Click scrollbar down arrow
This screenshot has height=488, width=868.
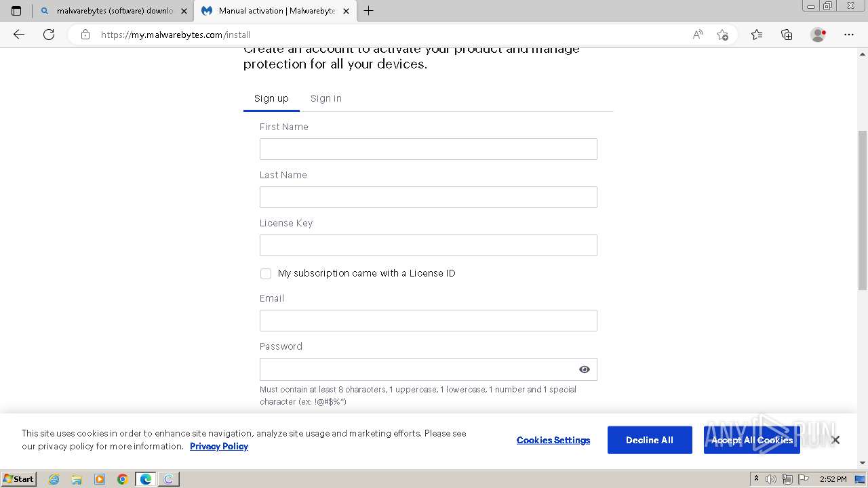click(x=863, y=463)
